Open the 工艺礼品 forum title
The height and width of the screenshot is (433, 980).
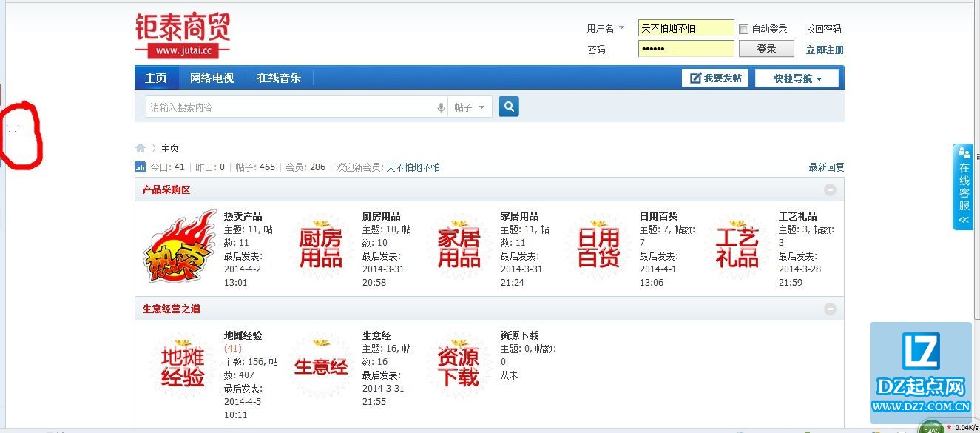coord(797,216)
